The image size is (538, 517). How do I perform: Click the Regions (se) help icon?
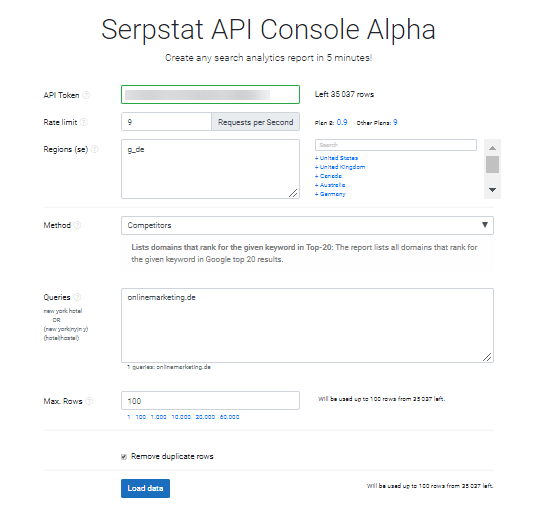coord(95,149)
